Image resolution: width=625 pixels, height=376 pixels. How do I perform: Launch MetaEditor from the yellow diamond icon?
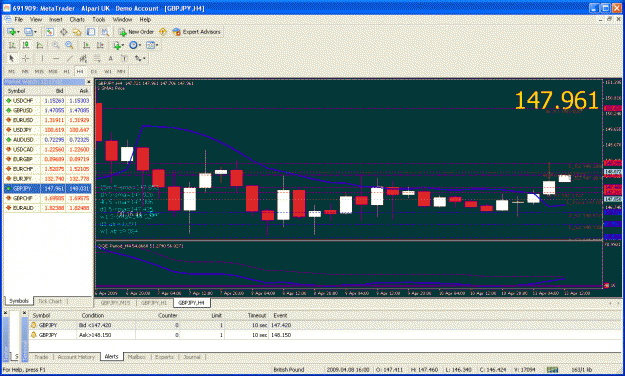163,32
